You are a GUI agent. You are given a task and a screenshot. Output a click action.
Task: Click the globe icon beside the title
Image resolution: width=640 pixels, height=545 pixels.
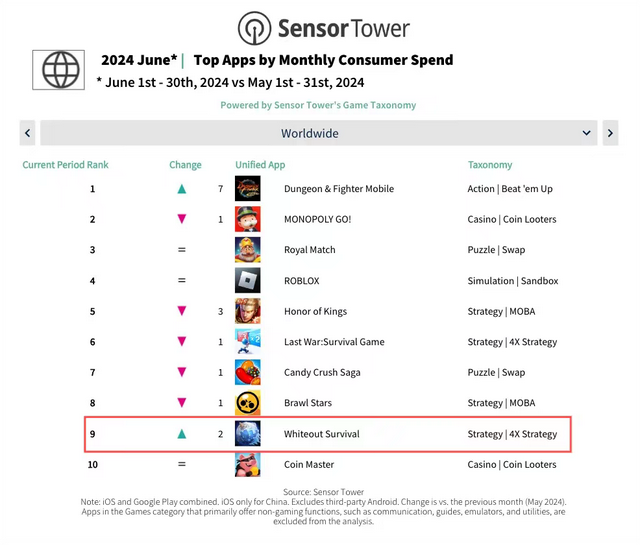59,70
